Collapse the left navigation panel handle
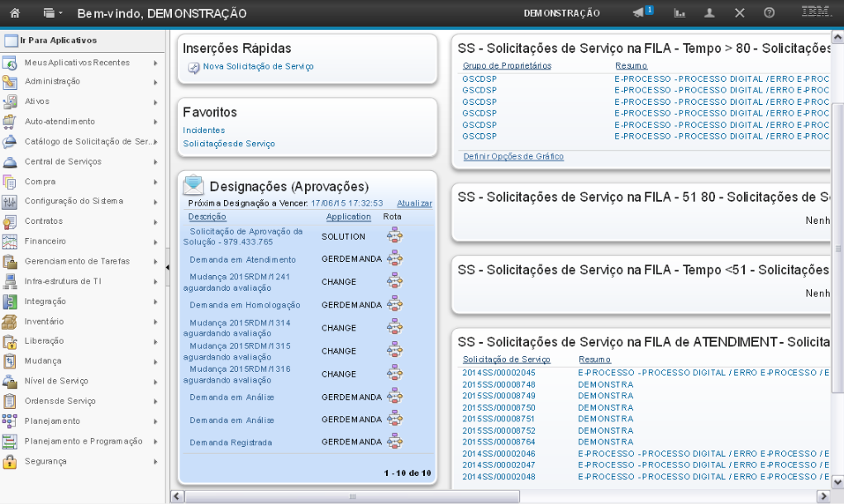 pos(168,257)
